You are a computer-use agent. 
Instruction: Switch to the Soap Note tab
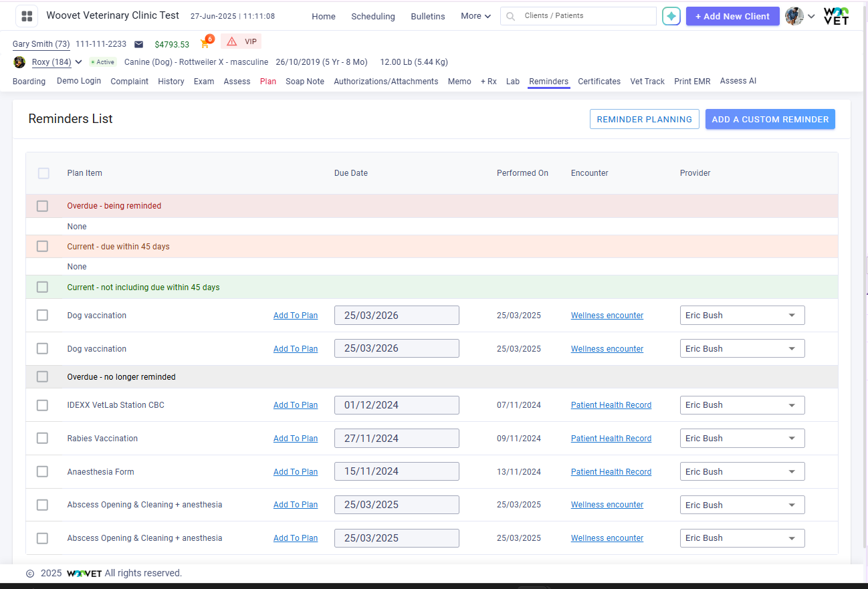304,82
